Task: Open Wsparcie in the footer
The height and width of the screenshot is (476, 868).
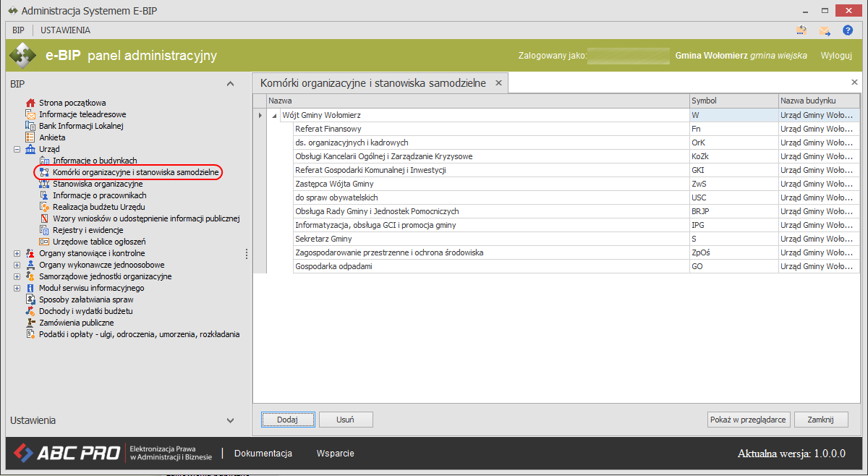Action: pos(336,454)
